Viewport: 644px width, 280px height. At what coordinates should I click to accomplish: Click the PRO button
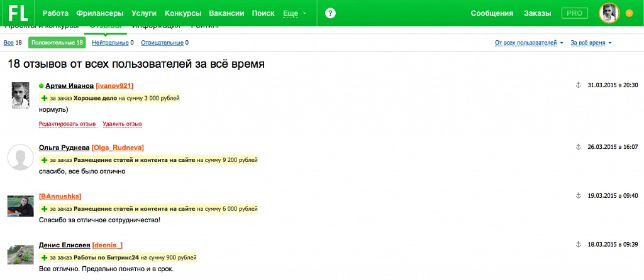point(575,13)
